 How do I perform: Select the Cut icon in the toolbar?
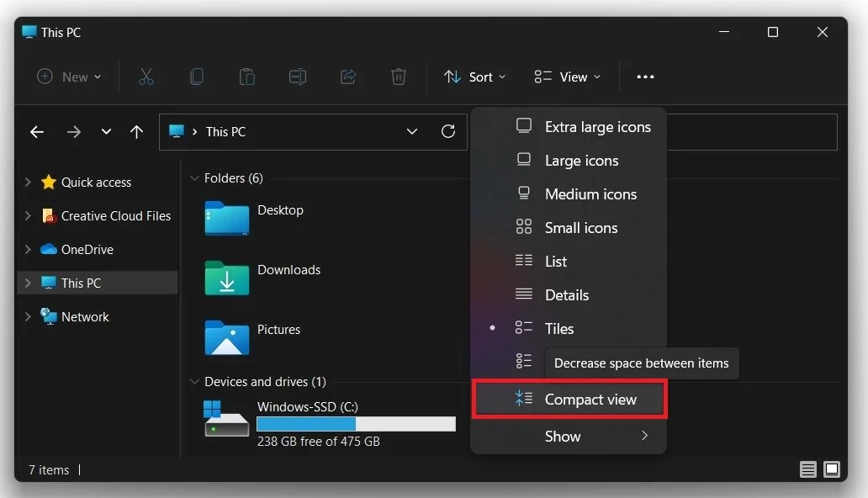pyautogui.click(x=146, y=77)
